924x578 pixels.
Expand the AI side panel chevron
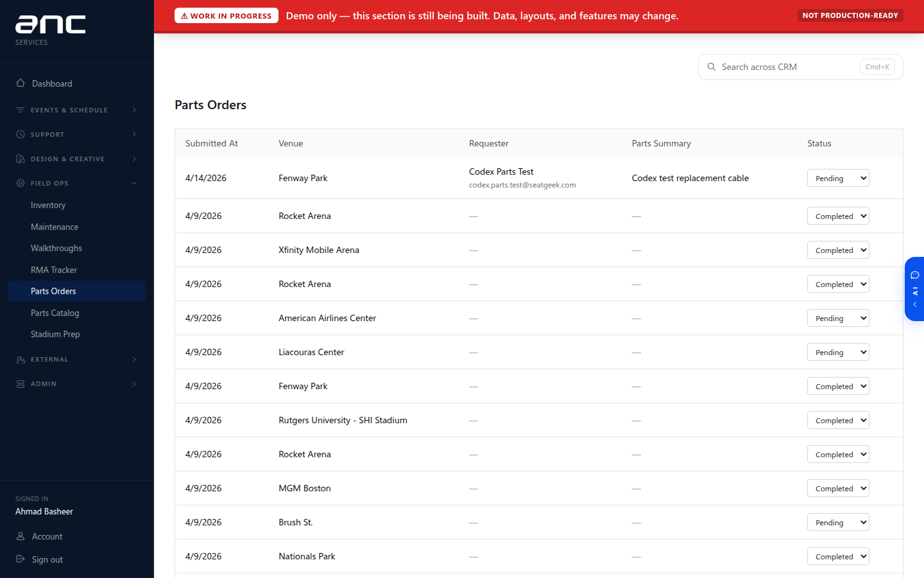pyautogui.click(x=915, y=304)
